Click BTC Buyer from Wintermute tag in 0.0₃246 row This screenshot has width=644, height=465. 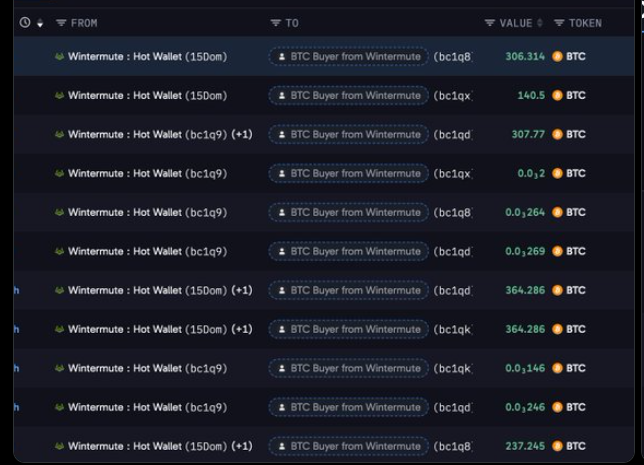[349, 407]
